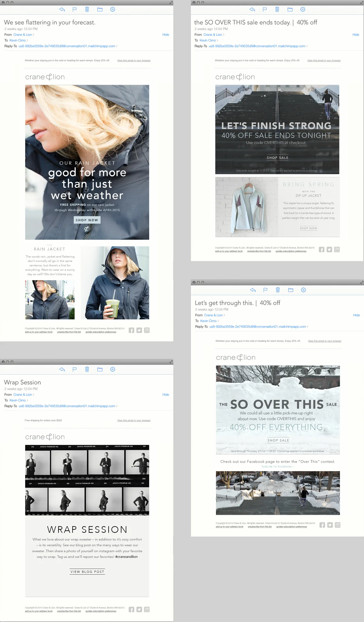This screenshot has width=364, height=622.
Task: Open Facebook icon in 'Wrap Session' email footer
Action: [131, 610]
